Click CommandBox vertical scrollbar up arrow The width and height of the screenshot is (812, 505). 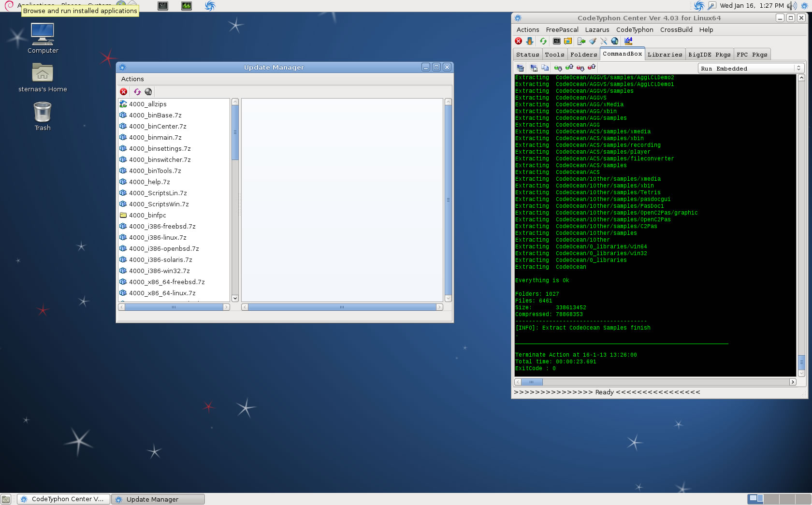point(801,77)
